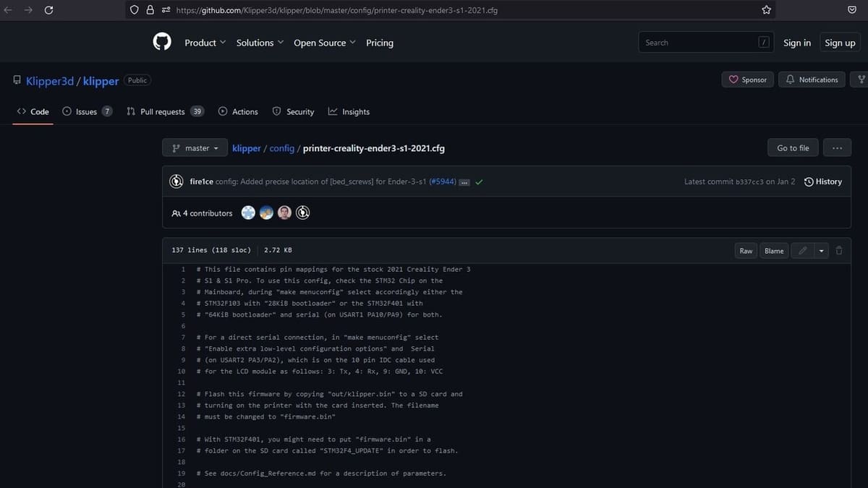Click the repository book icon

17,80
